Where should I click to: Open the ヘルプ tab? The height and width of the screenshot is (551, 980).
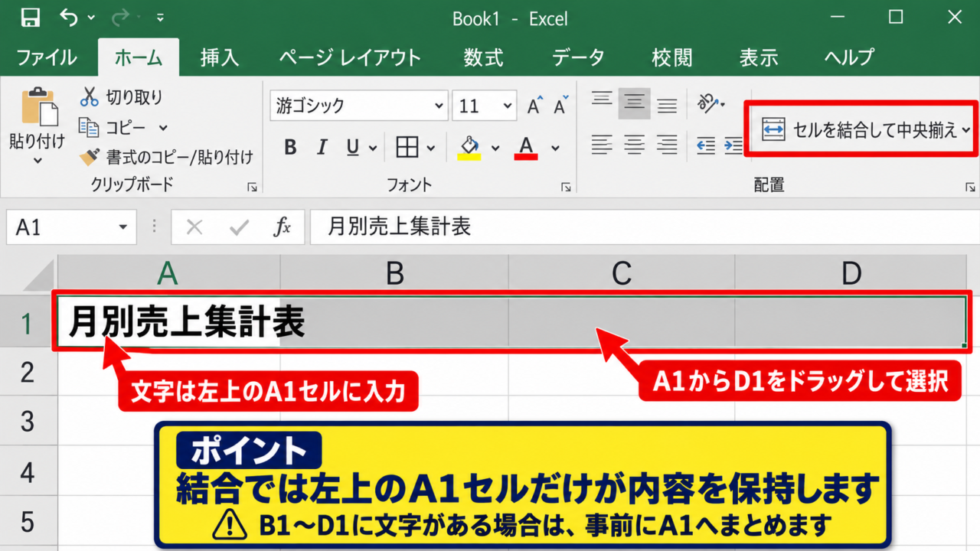[x=849, y=57]
